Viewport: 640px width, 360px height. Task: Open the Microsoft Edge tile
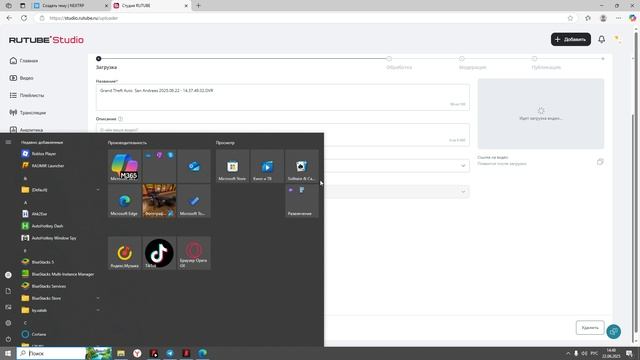click(x=124, y=201)
